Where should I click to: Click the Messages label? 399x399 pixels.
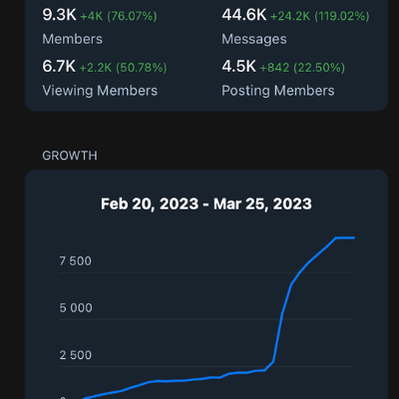point(254,39)
